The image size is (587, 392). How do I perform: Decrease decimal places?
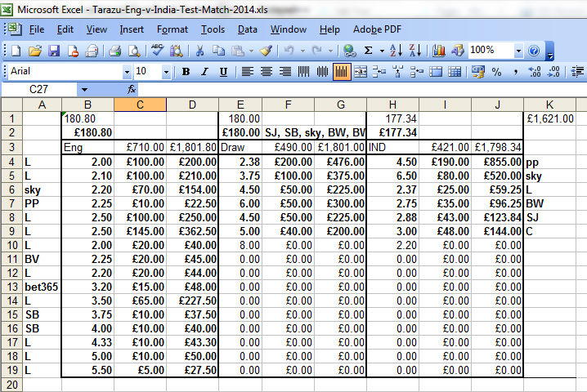coord(553,72)
